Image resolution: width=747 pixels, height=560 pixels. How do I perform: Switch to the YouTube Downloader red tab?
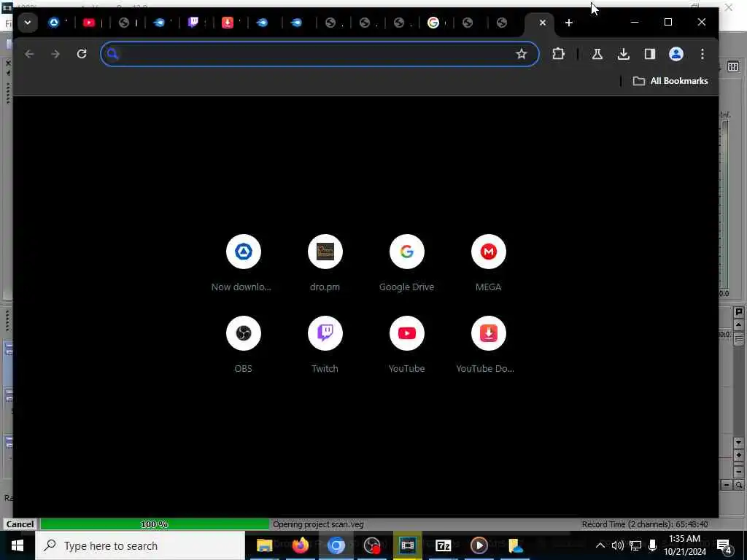(x=228, y=23)
